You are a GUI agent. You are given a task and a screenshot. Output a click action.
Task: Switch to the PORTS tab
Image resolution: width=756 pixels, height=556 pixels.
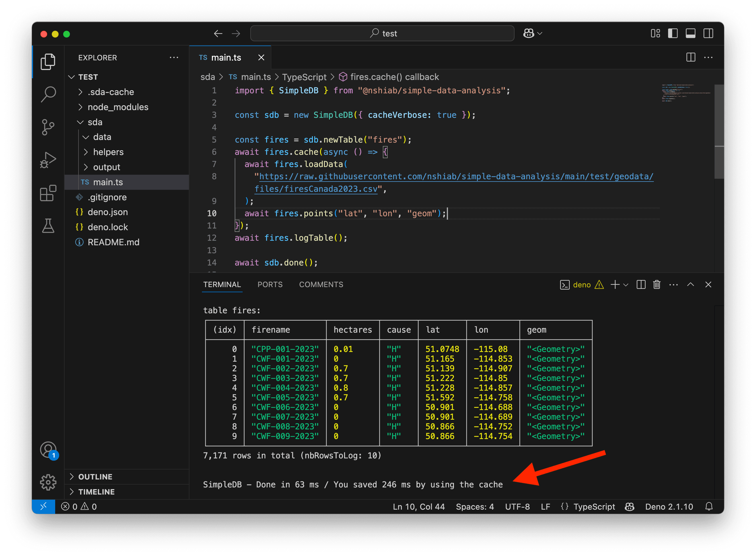pos(270,285)
